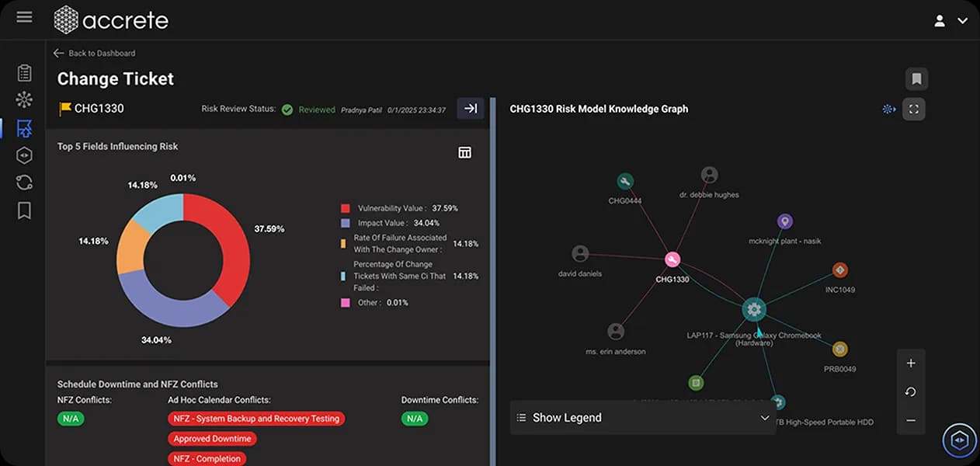Select the PRB0049 graph node
The width and height of the screenshot is (980, 466).
839,349
